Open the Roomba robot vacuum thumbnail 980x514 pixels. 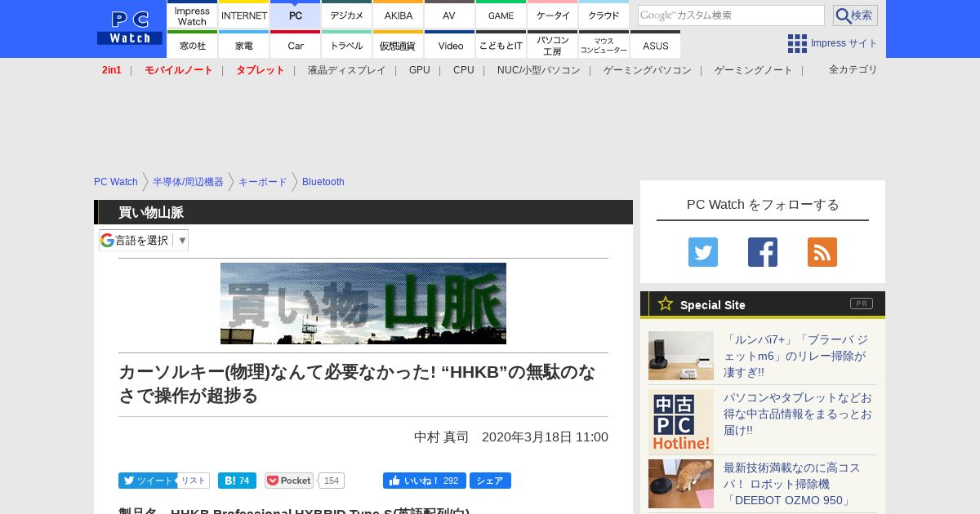tap(681, 356)
